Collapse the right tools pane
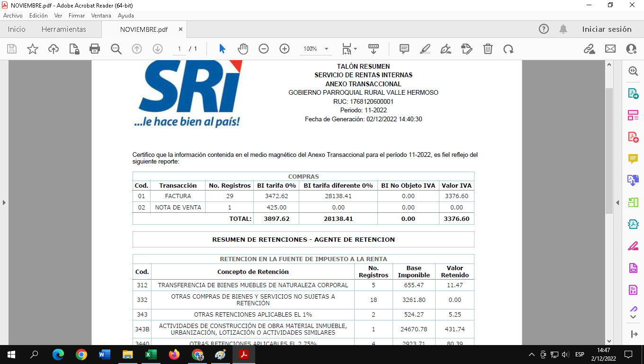 (x=617, y=202)
